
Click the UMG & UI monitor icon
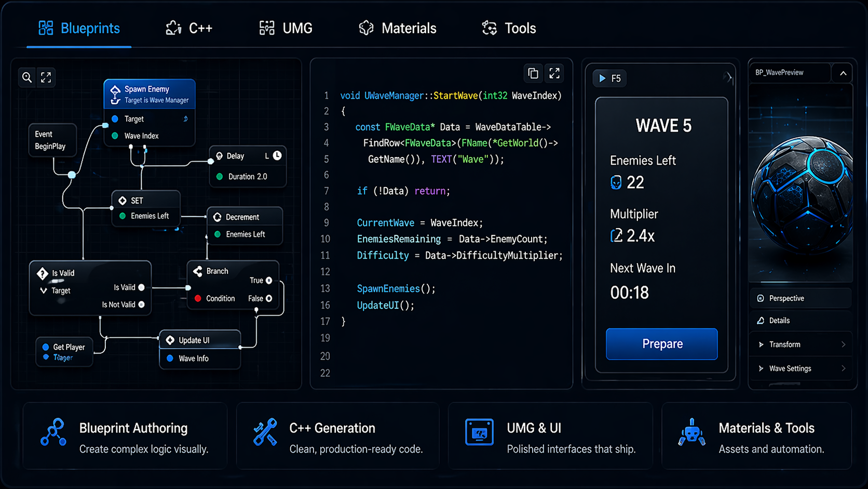coord(479,432)
